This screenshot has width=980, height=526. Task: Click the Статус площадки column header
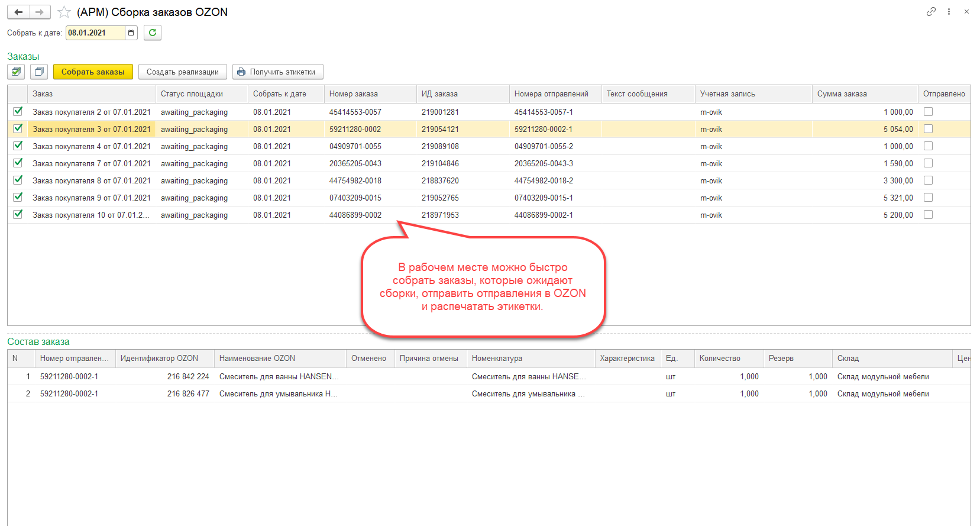tap(192, 94)
